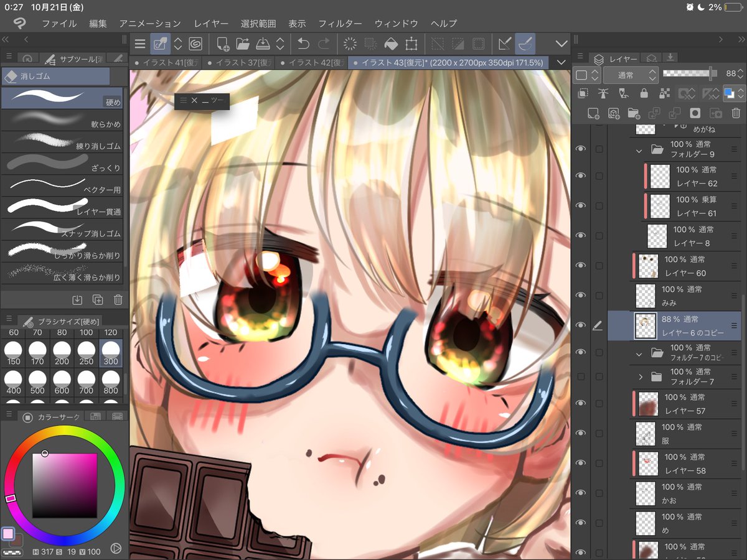Viewport: 747px width, 560px height.
Task: Click the new 3D/vector layer icon
Action: coord(614,113)
